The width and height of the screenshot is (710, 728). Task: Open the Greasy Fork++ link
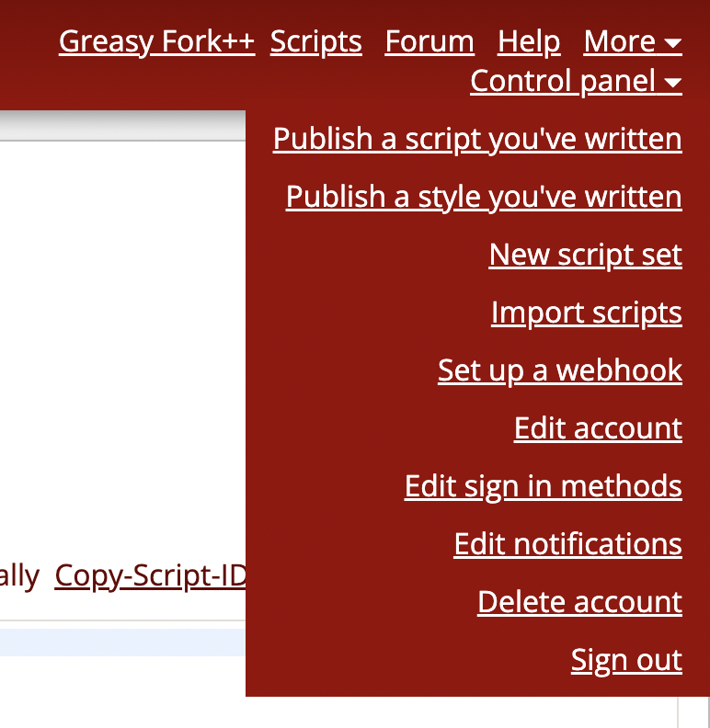156,41
